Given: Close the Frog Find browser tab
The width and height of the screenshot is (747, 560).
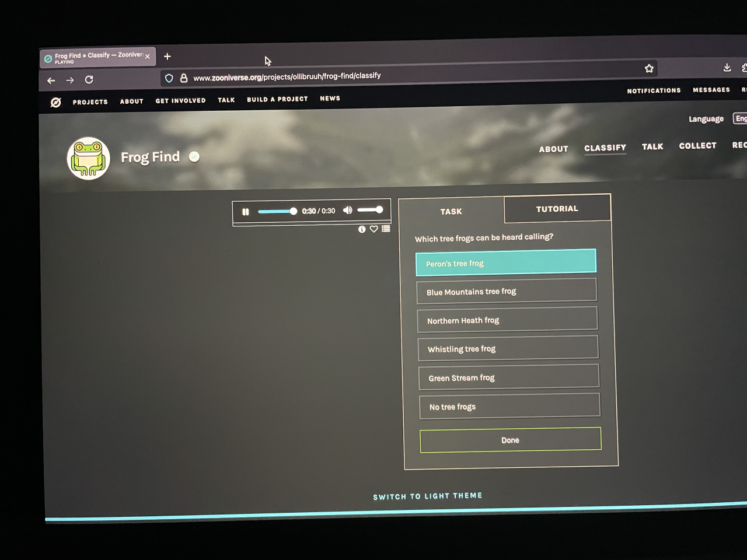Looking at the screenshot, I should 148,57.
